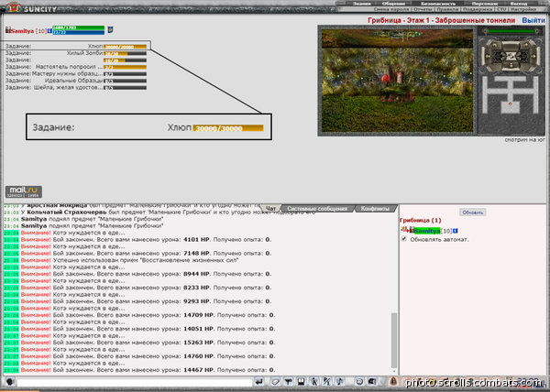The image size is (550, 392).
Task: Click the Обновить button
Action: coord(472,212)
